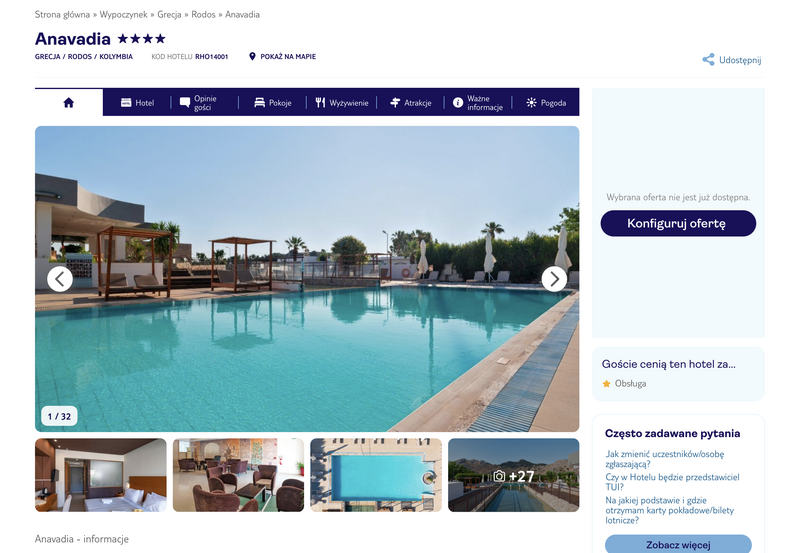Open the lobby armchairs thumbnail

pos(238,475)
